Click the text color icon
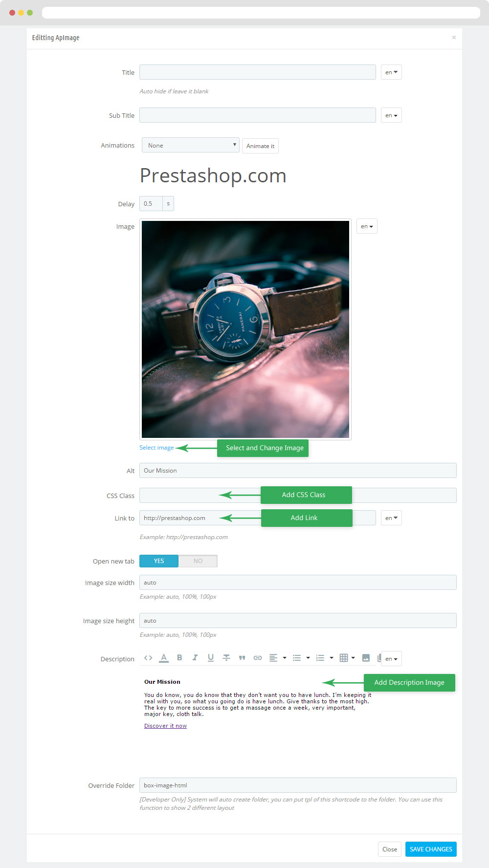489x868 pixels. [x=164, y=658]
